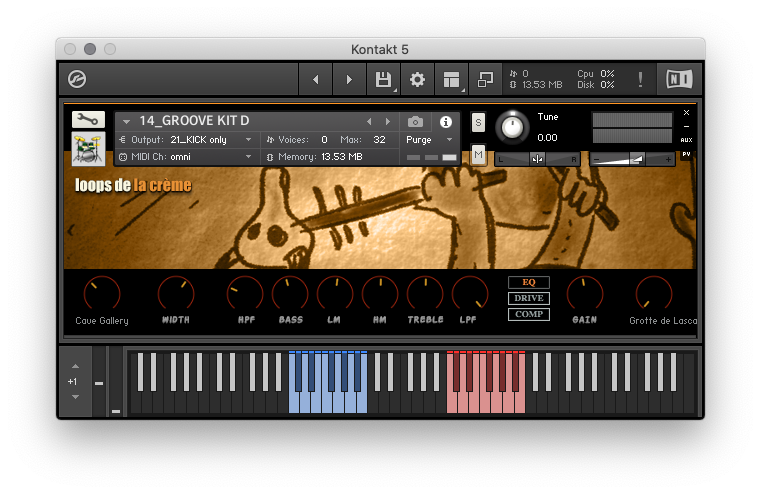
Task: Select the EQ tab button
Action: 529,282
